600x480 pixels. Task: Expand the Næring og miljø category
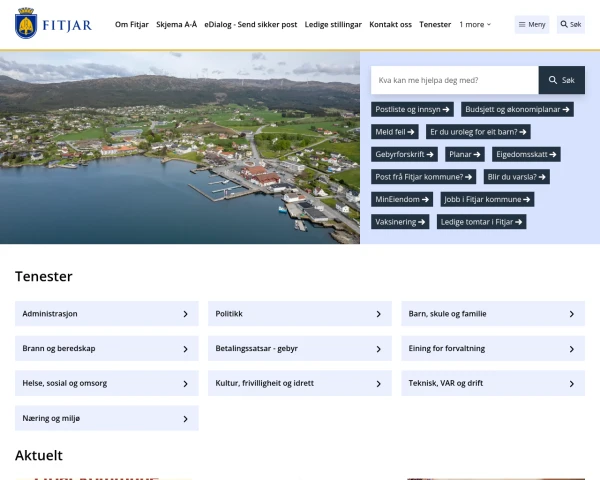(185, 418)
